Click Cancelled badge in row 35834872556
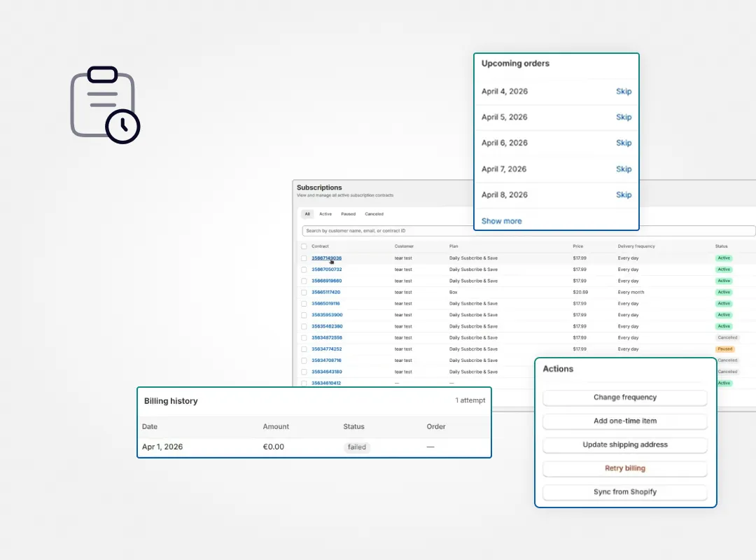The image size is (756, 560). (x=727, y=337)
